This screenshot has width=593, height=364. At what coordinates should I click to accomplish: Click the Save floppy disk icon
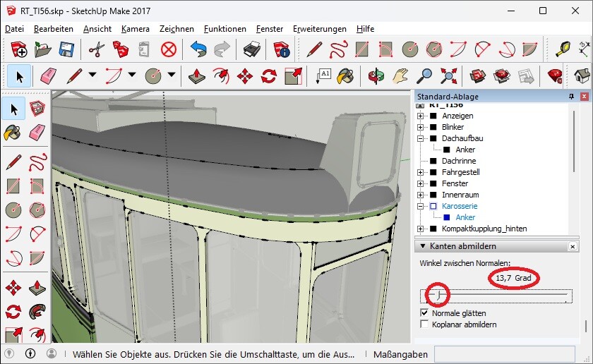tap(66, 49)
